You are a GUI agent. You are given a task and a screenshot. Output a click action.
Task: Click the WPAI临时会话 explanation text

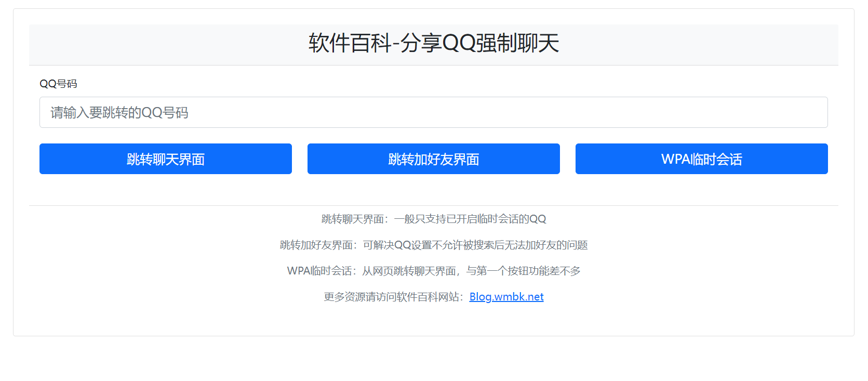433,271
